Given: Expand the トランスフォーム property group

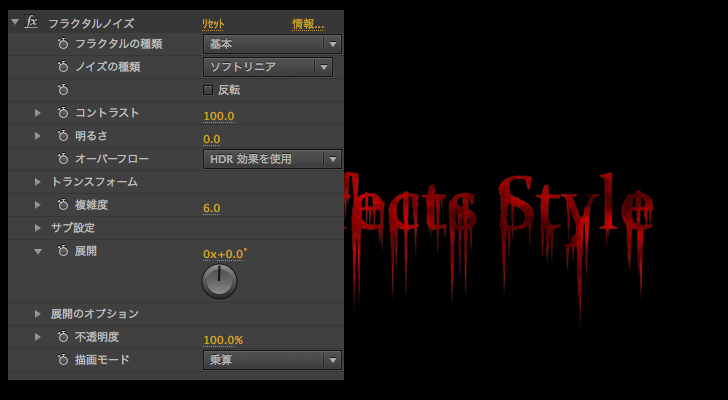Looking at the screenshot, I should tap(38, 182).
